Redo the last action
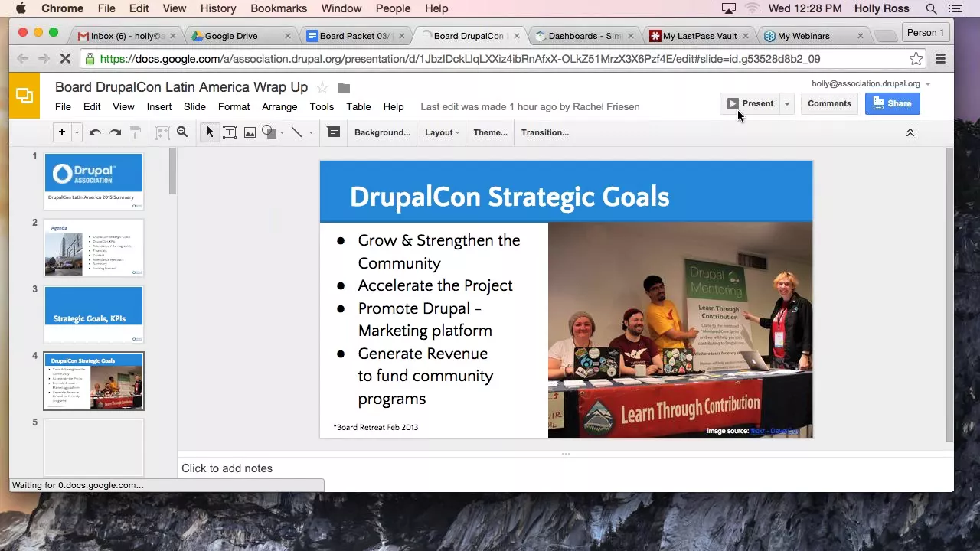Viewport: 980px width, 551px height. click(115, 132)
